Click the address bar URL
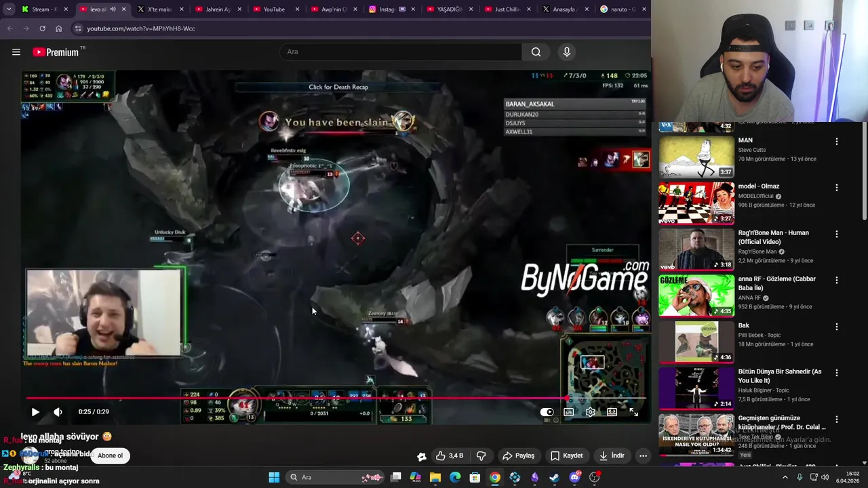The height and width of the screenshot is (488, 868). pos(140,28)
